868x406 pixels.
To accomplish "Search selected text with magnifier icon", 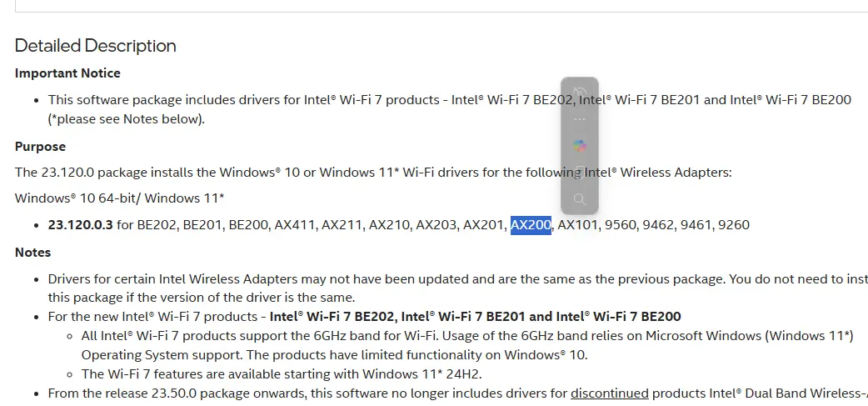I will pos(580,199).
